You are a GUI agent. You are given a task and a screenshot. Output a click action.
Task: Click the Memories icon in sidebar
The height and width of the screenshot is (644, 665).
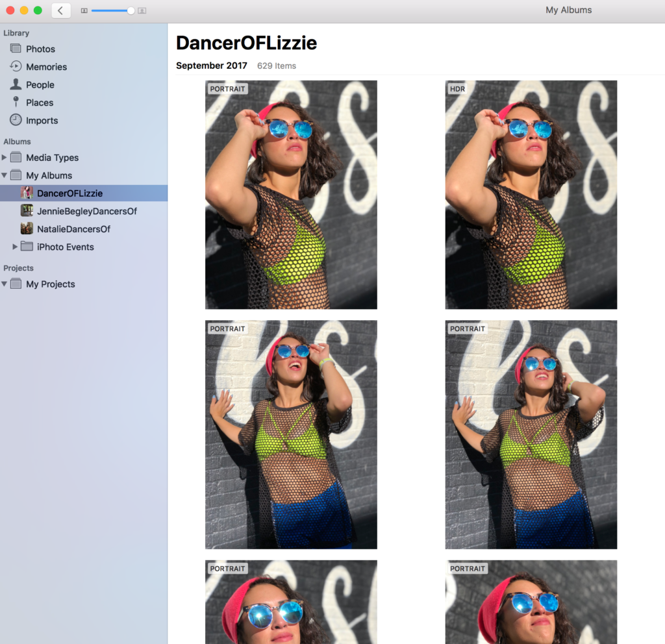point(16,66)
